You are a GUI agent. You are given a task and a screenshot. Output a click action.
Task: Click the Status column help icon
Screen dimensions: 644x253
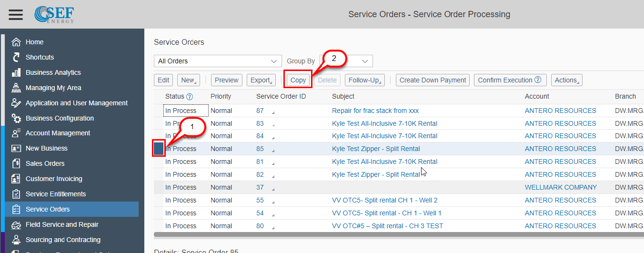tap(190, 96)
